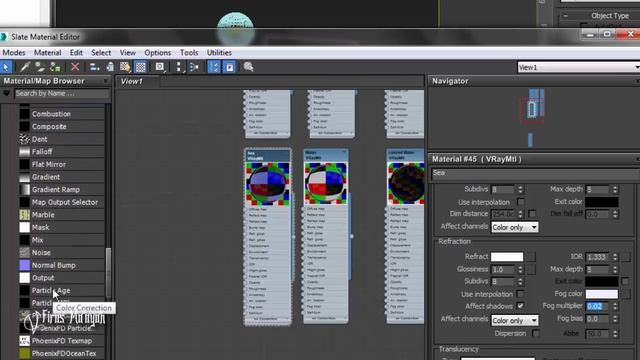
Task: Select the Normal Bump map swatch icon
Action: (24, 265)
